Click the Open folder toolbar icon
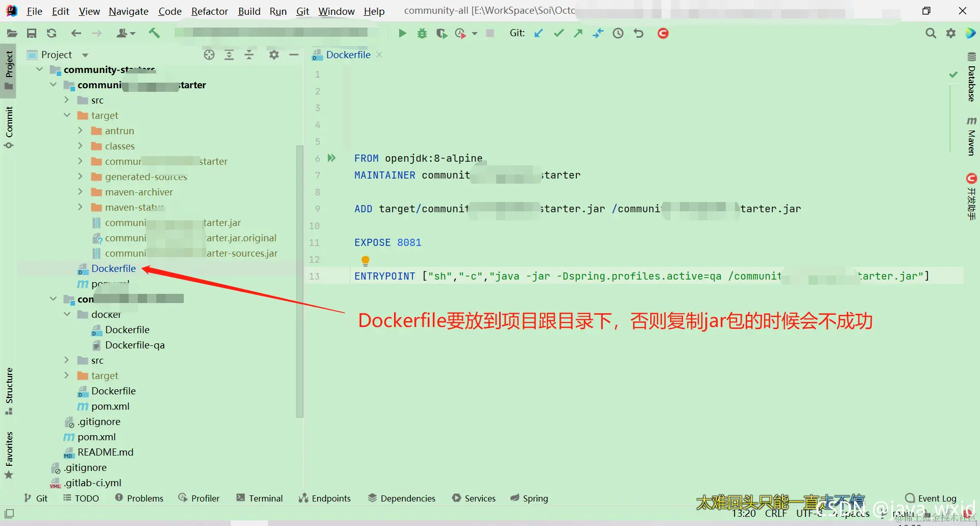The image size is (980, 526). pos(12,34)
